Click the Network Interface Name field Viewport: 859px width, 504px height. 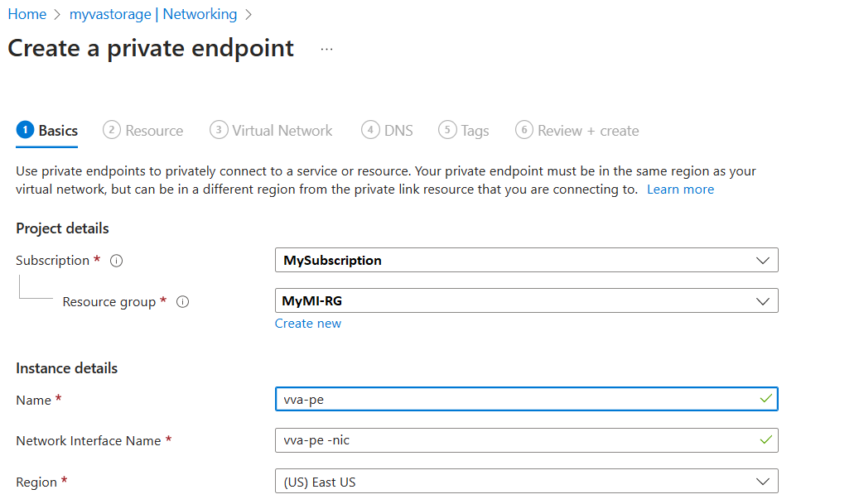pyautogui.click(x=497, y=439)
